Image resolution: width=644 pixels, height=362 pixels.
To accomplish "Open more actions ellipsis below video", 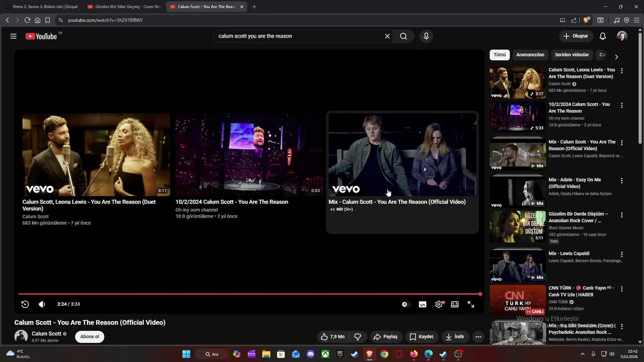I will pos(478,337).
